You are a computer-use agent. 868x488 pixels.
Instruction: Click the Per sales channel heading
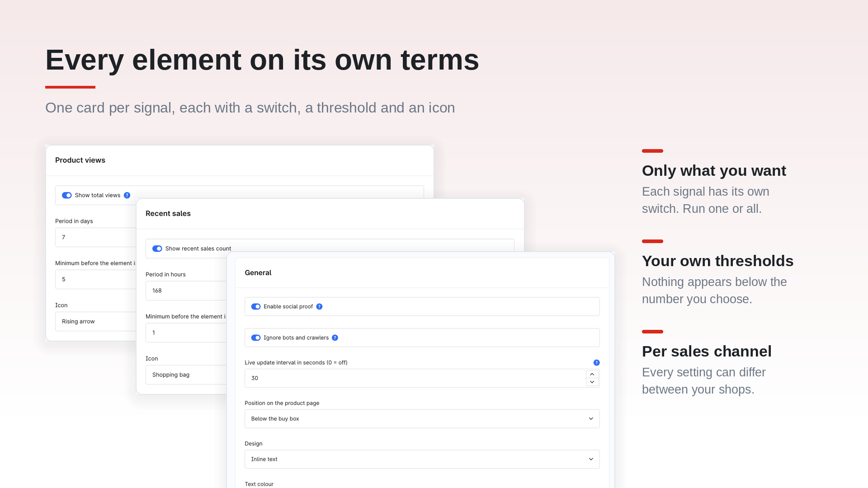click(x=707, y=352)
